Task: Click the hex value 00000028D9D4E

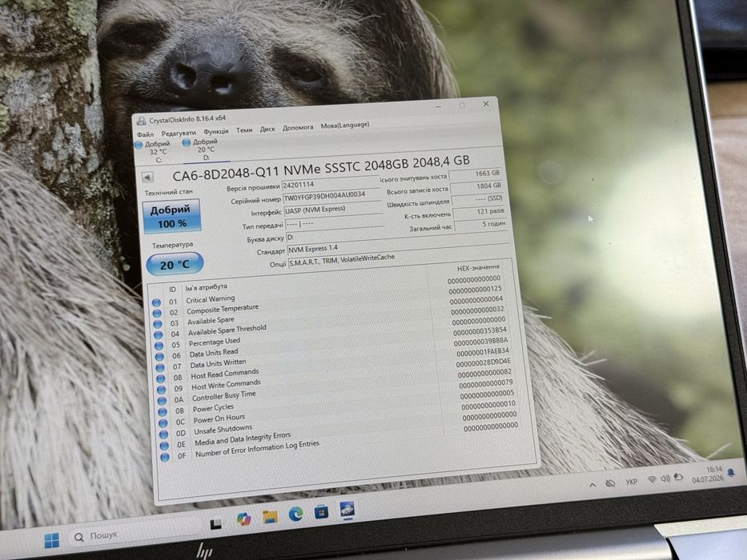Action: (x=483, y=363)
